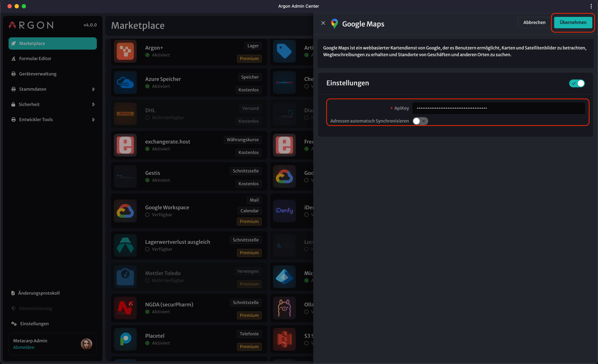Click the v4.0.0 version label
The height and width of the screenshot is (364, 598).
(90, 25)
